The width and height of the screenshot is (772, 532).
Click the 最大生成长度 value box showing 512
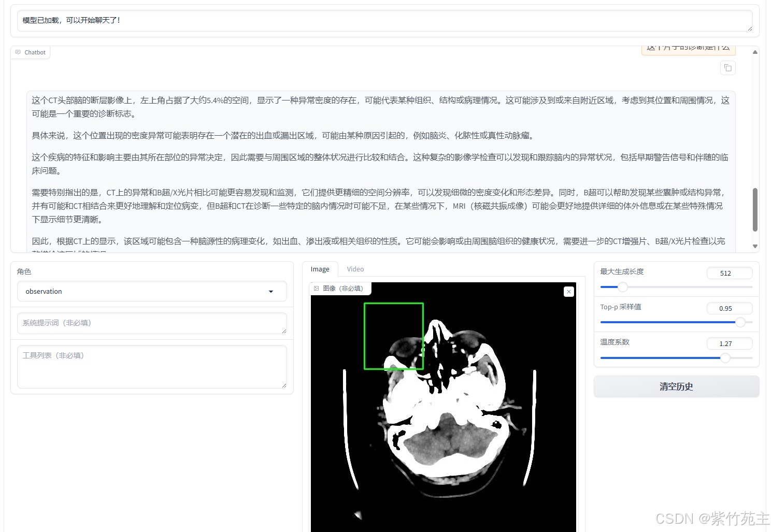coord(729,273)
